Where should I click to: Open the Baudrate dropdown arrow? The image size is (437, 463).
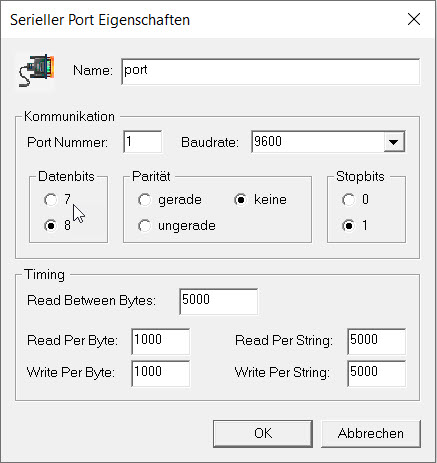click(x=394, y=142)
